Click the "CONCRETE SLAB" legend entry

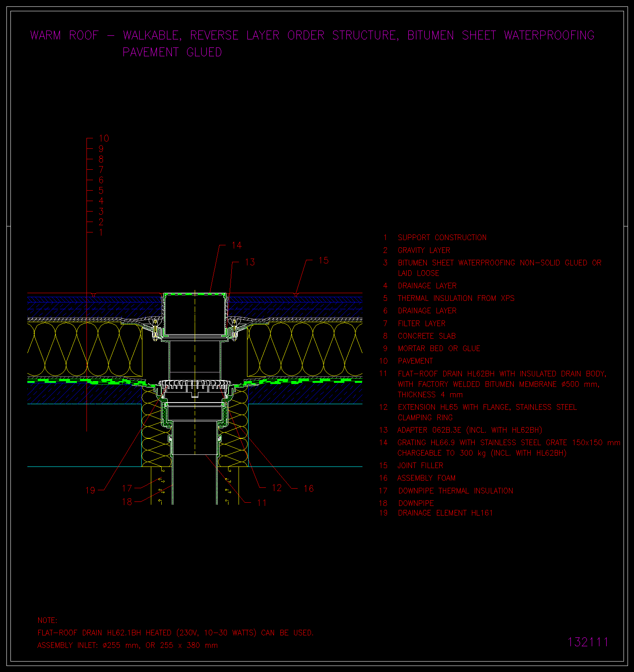[426, 336]
